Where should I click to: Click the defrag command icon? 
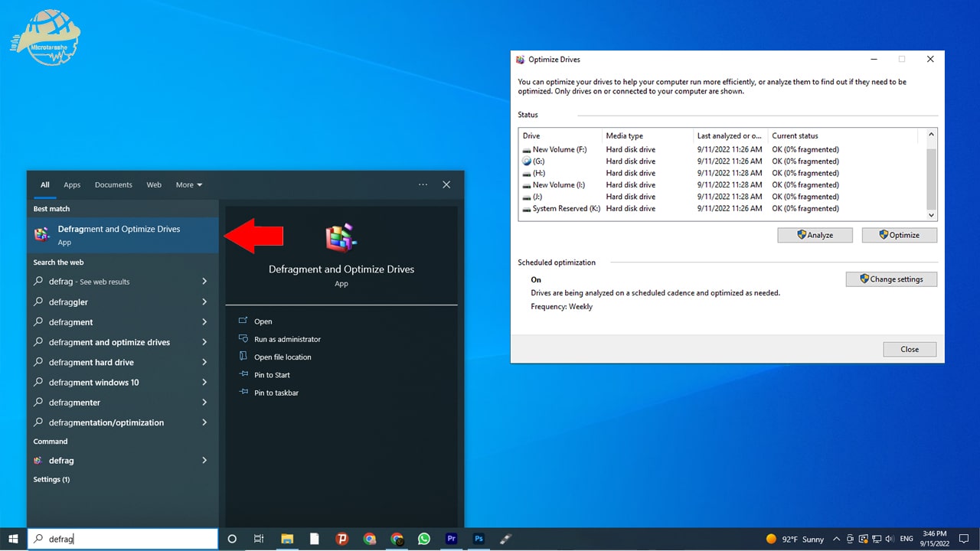[38, 461]
